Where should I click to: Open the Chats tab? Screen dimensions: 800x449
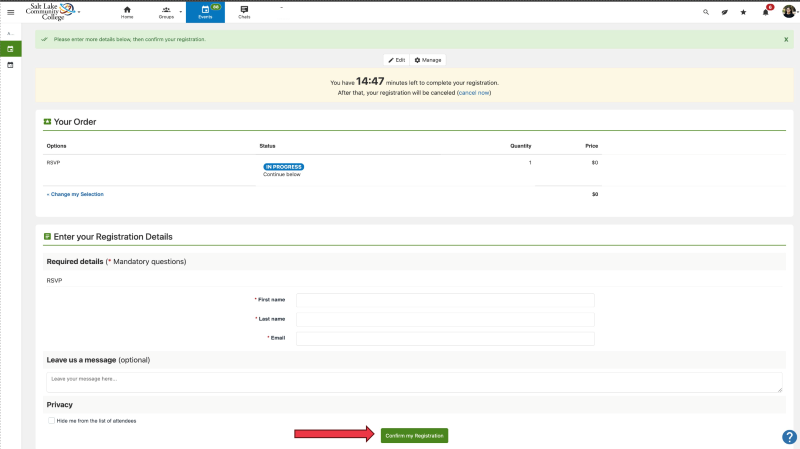pos(244,12)
